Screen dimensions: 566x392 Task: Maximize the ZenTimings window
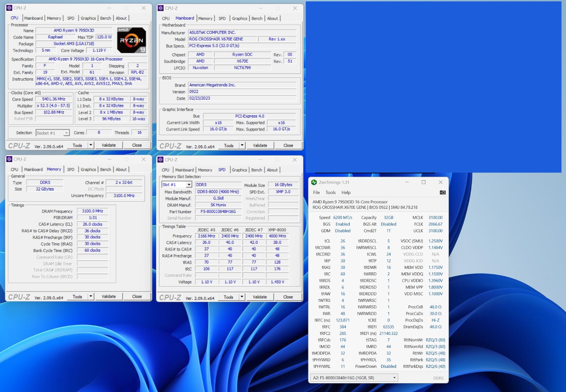click(424, 182)
